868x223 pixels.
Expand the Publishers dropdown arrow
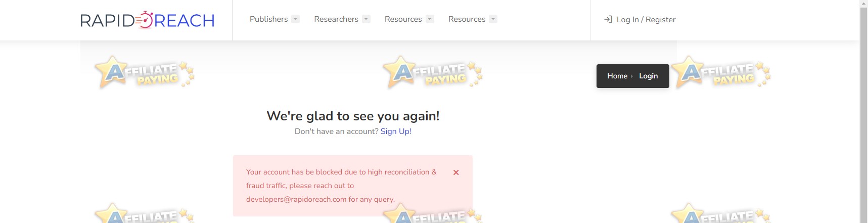click(x=296, y=19)
